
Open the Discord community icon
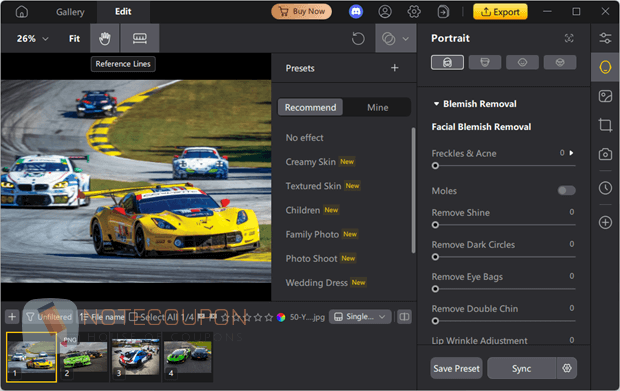tap(356, 12)
